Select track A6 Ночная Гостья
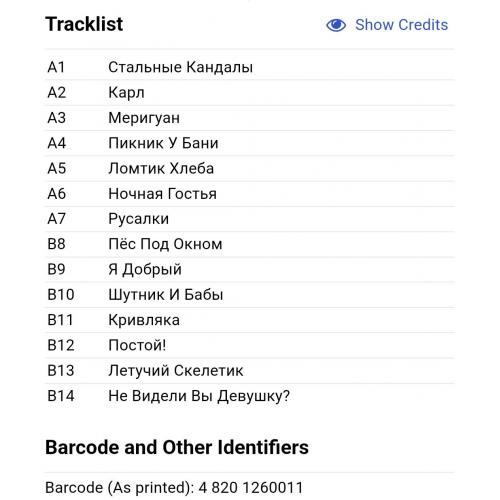This screenshot has height=500, width=500. 250,194
